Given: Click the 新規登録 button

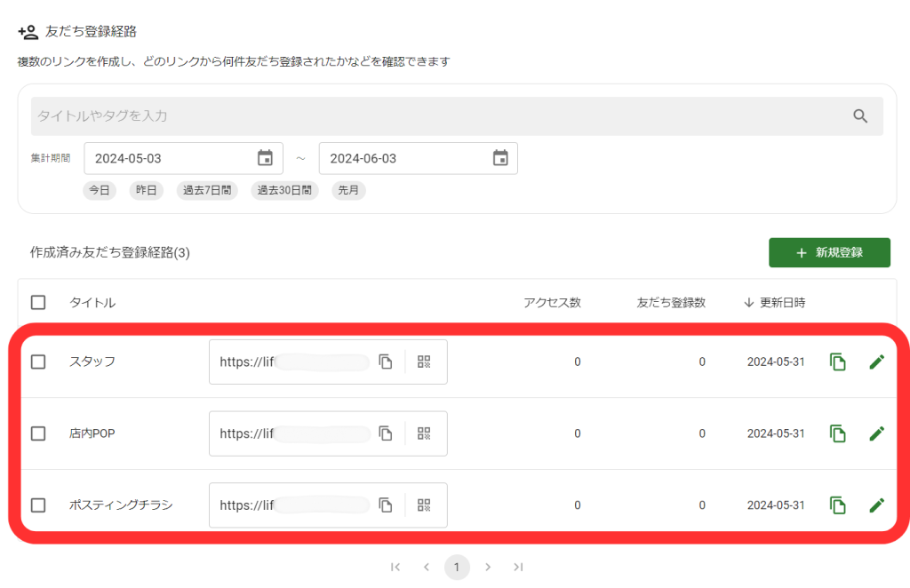Looking at the screenshot, I should click(x=829, y=252).
